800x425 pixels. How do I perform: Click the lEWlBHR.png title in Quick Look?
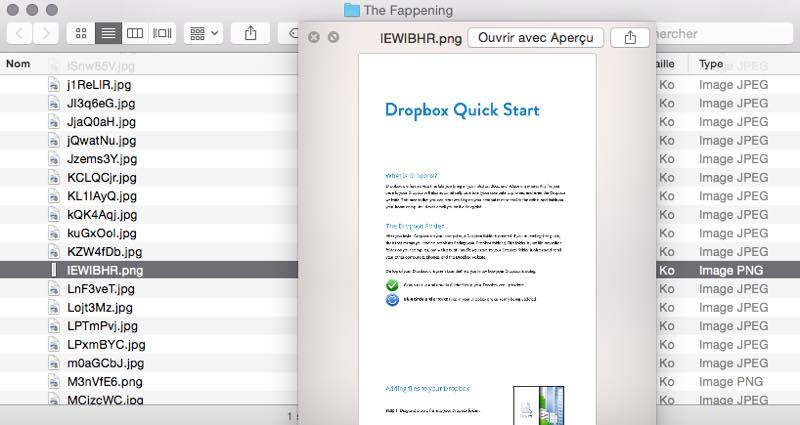[x=420, y=38]
